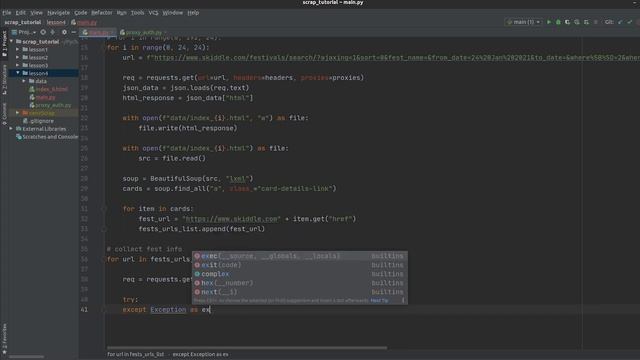Click the locate-in-project target icon
640x360 pixels.
[x=43, y=32]
